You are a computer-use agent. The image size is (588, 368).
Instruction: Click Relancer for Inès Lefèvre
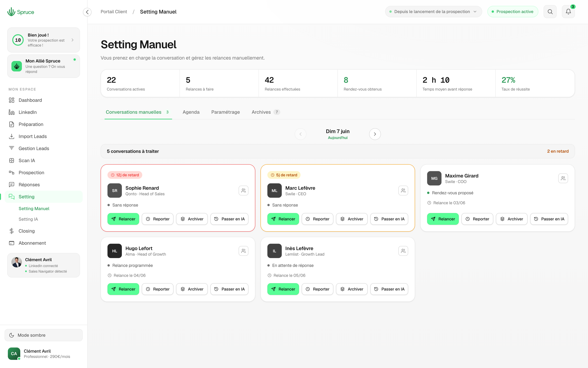pyautogui.click(x=283, y=289)
